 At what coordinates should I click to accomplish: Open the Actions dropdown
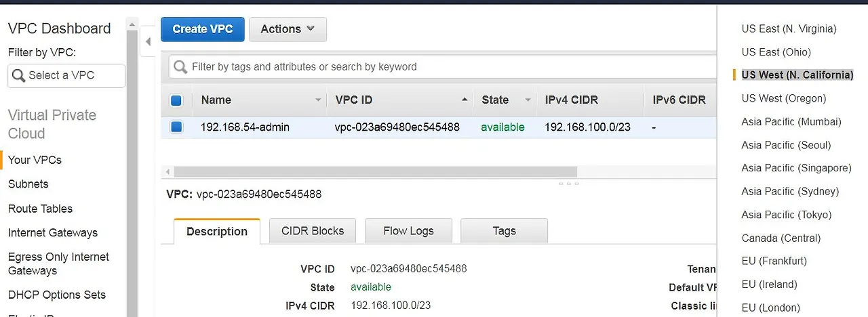(x=288, y=29)
